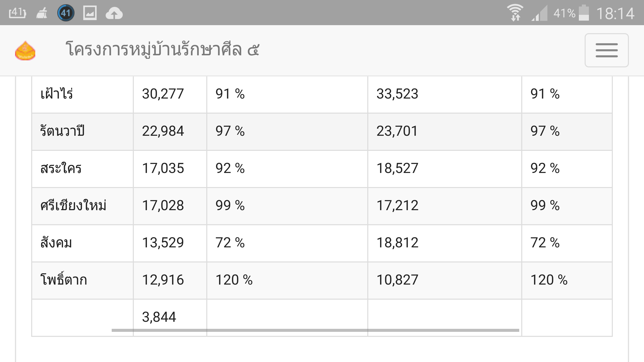Select the สังคม district cell

pyautogui.click(x=83, y=243)
